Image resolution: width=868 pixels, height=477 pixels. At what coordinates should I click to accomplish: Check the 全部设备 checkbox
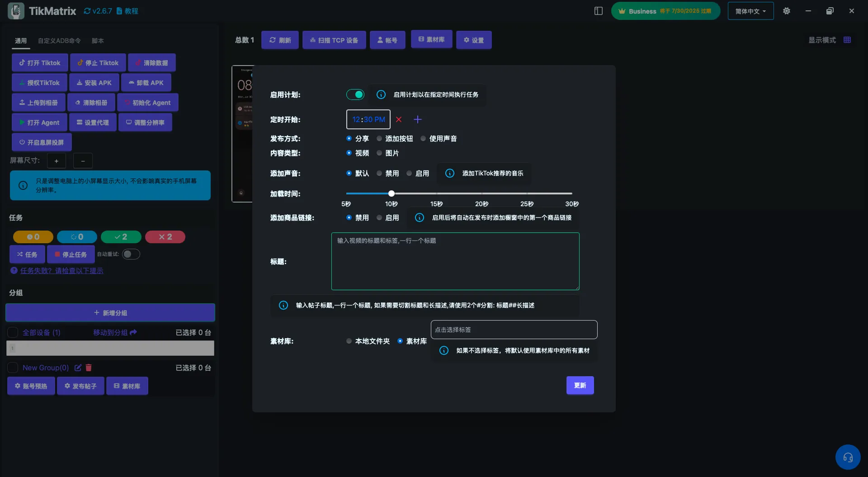click(x=13, y=332)
